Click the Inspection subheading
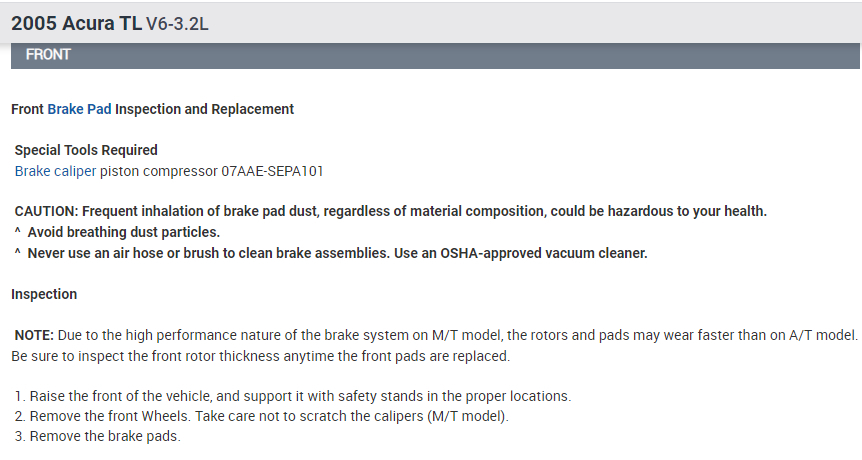 (x=44, y=294)
